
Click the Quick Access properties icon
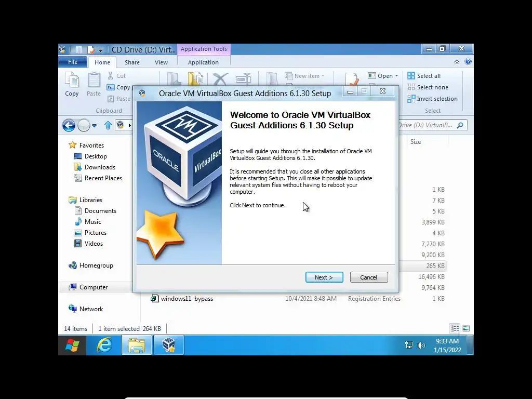pos(91,50)
